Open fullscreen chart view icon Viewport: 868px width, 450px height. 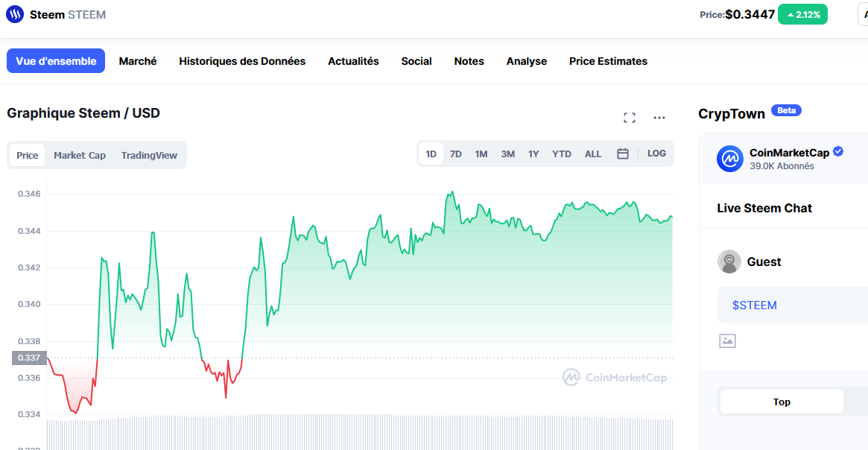point(630,118)
